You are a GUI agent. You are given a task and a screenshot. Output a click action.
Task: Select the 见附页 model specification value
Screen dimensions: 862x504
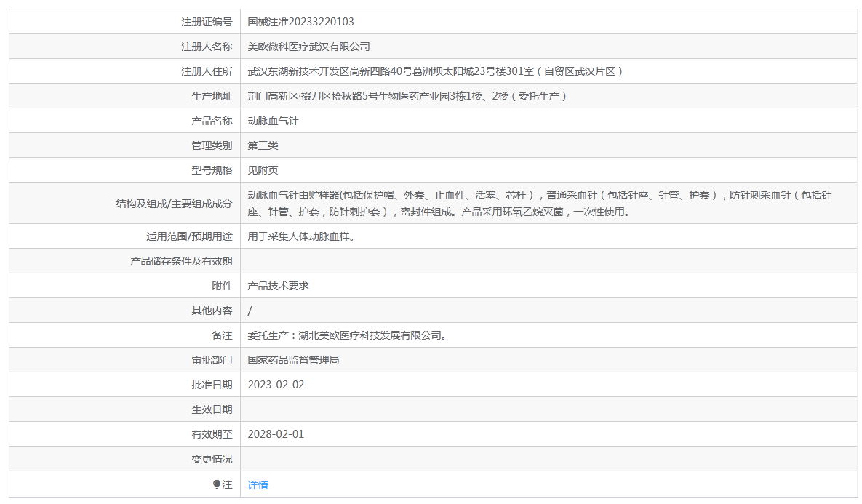point(263,170)
